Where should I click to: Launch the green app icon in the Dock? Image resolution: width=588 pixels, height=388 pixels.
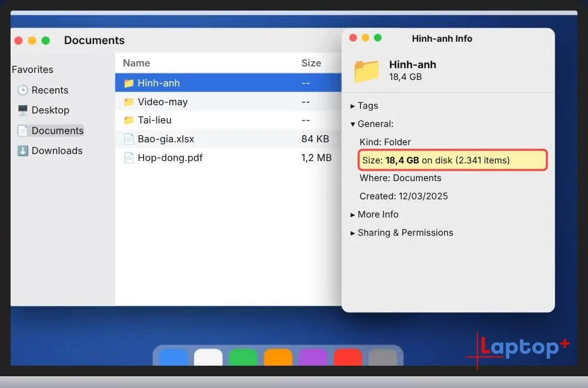[x=243, y=357]
